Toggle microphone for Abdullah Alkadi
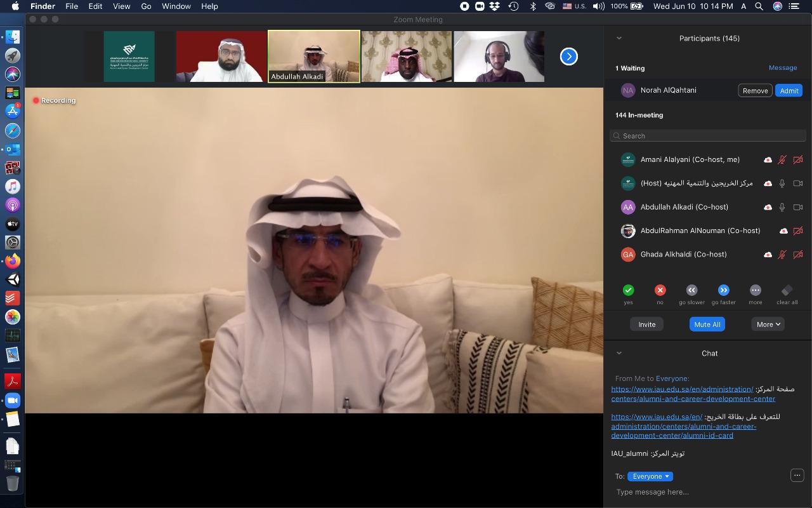The width and height of the screenshot is (812, 508). [x=782, y=207]
